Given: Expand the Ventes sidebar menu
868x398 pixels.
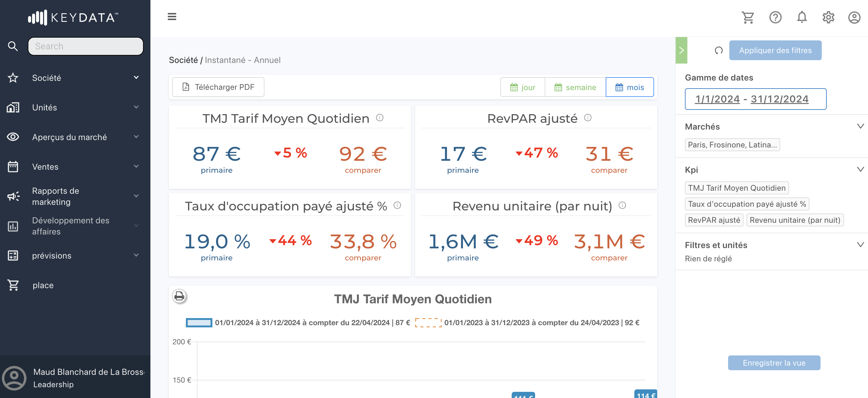Looking at the screenshot, I should tap(136, 166).
